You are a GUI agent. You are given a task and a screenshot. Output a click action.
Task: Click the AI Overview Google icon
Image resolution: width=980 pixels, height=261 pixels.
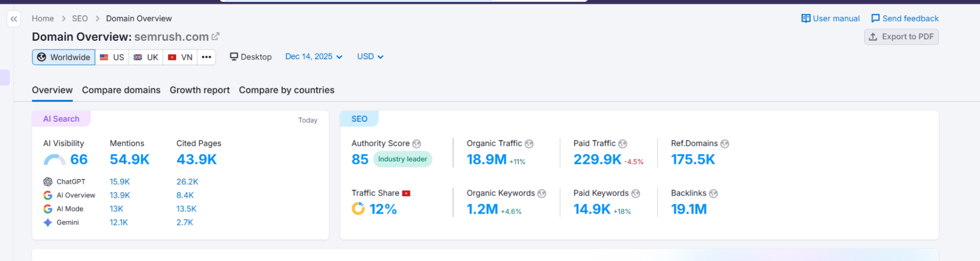(x=48, y=195)
